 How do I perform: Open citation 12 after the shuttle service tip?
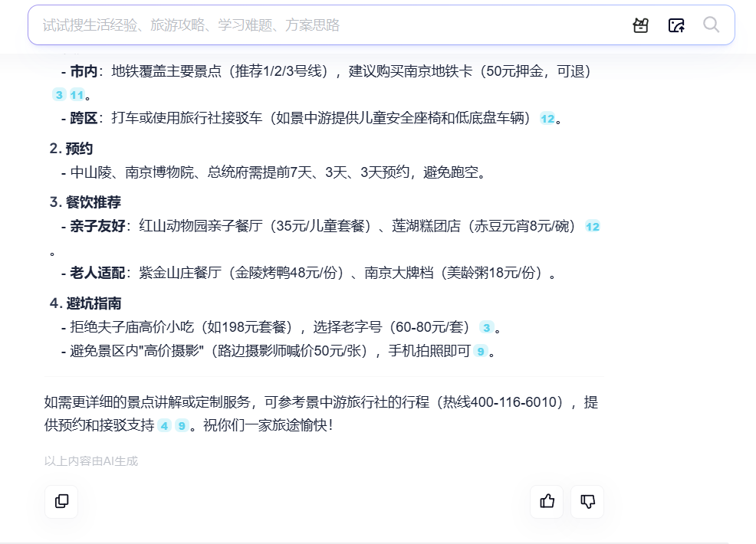pos(547,120)
